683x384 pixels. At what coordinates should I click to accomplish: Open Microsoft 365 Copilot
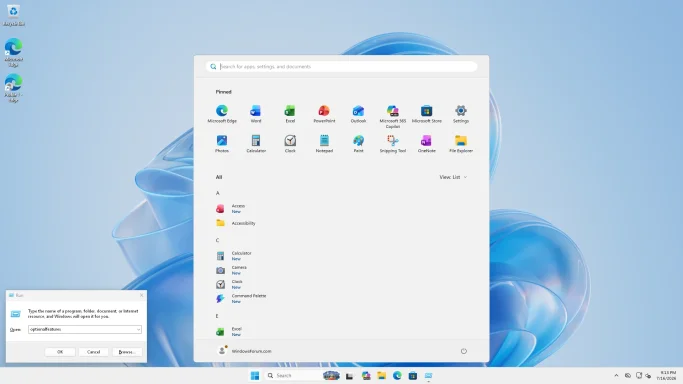tap(392, 117)
